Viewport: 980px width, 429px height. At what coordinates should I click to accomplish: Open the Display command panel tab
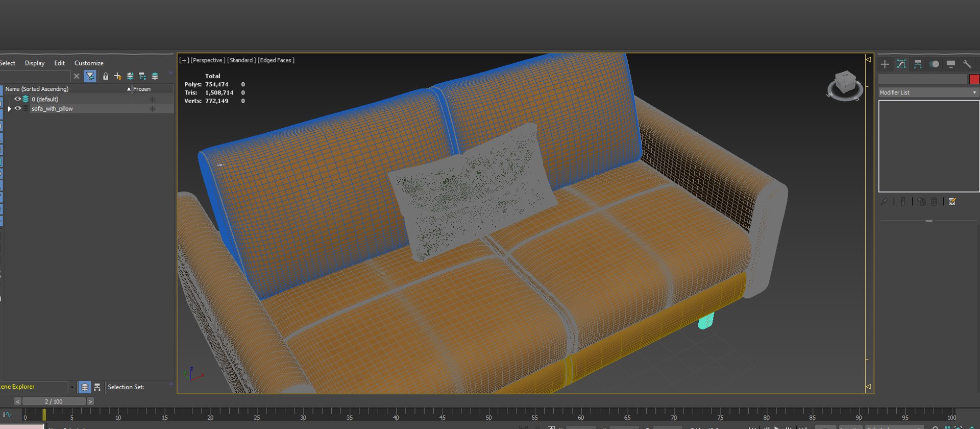[x=950, y=64]
